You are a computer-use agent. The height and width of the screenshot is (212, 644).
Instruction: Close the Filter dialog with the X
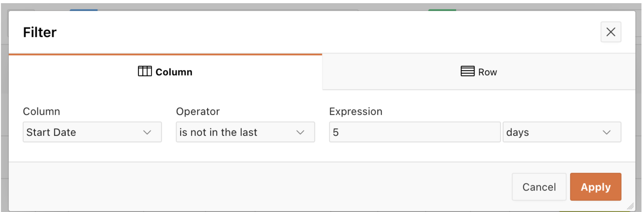611,32
